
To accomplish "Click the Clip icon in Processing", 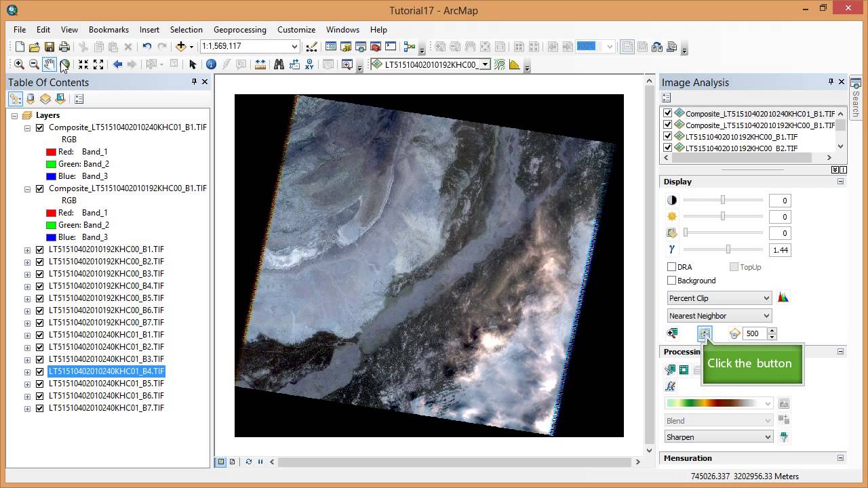I will [x=671, y=369].
